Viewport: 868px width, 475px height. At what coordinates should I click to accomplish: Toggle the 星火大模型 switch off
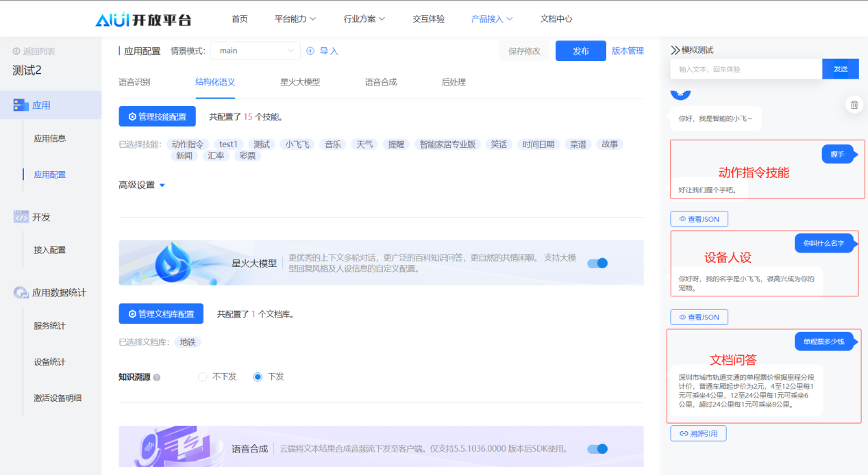click(x=597, y=263)
